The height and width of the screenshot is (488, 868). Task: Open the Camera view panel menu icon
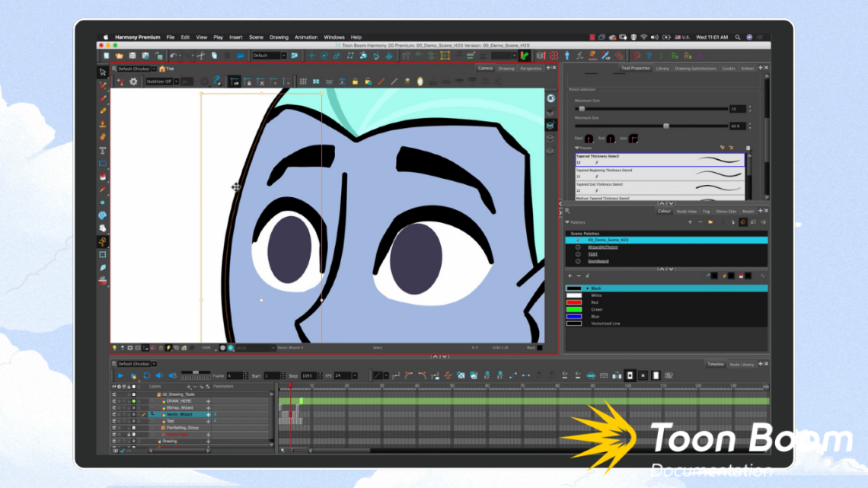[114, 69]
